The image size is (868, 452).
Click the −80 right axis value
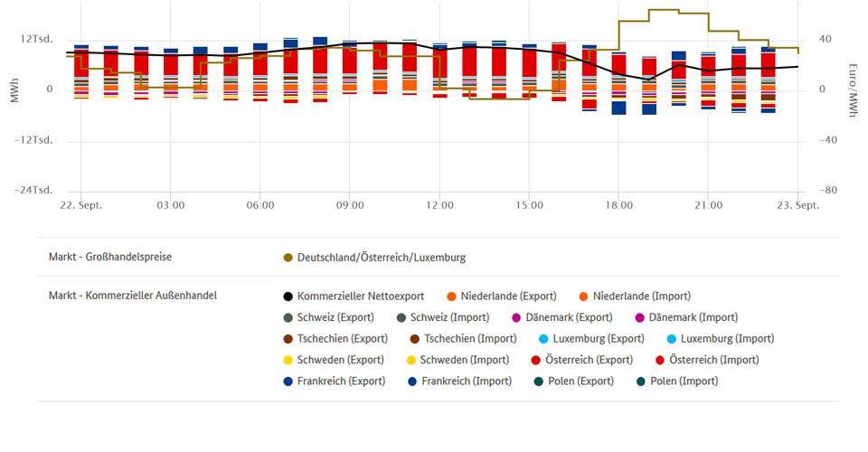828,191
